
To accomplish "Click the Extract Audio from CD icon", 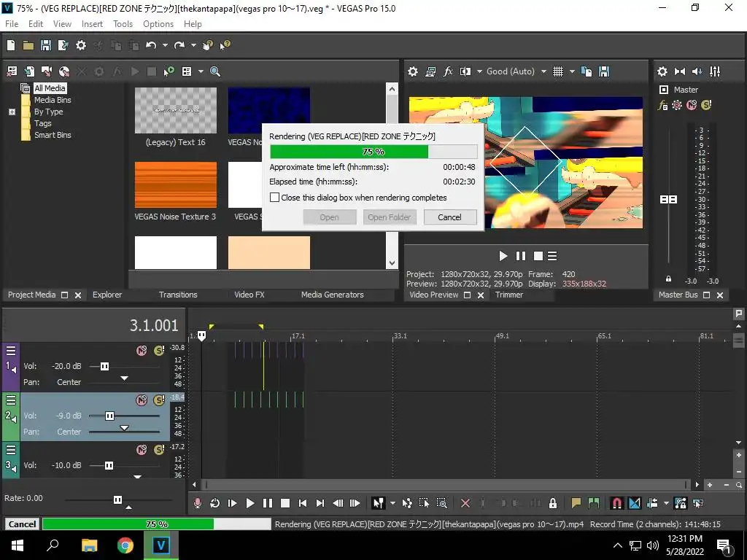I will coord(64,71).
